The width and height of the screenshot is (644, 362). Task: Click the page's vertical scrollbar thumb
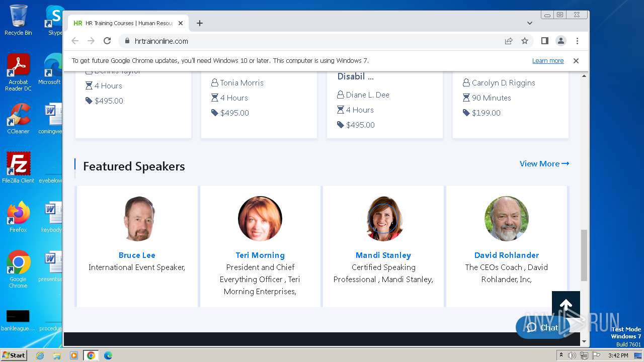[584, 255]
